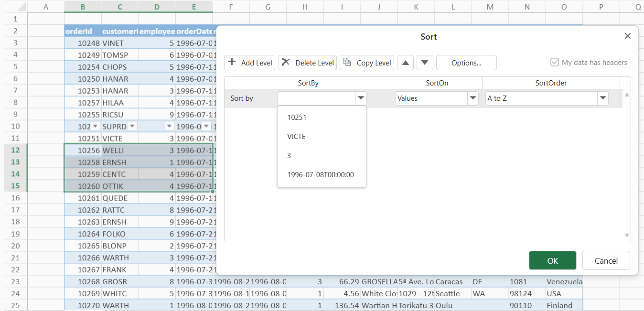Expand the Sort by column dropdown
This screenshot has height=311, width=644.
pos(361,98)
